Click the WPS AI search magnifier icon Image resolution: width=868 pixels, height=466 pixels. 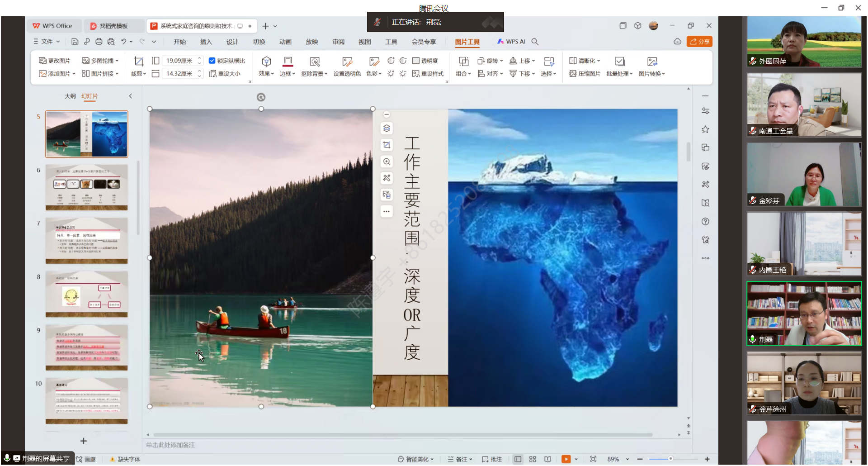click(x=535, y=42)
